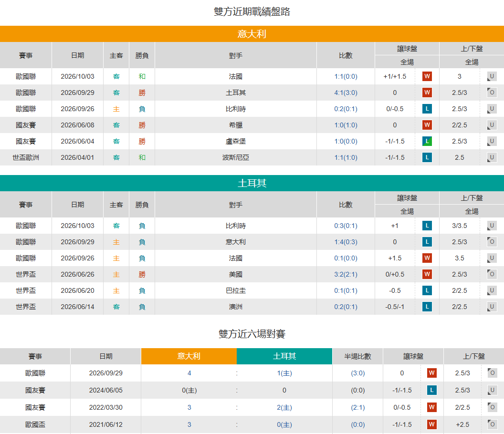Click the 雙方近六場對賽 heading
Viewport: 504px width, 434px height.
[252, 334]
